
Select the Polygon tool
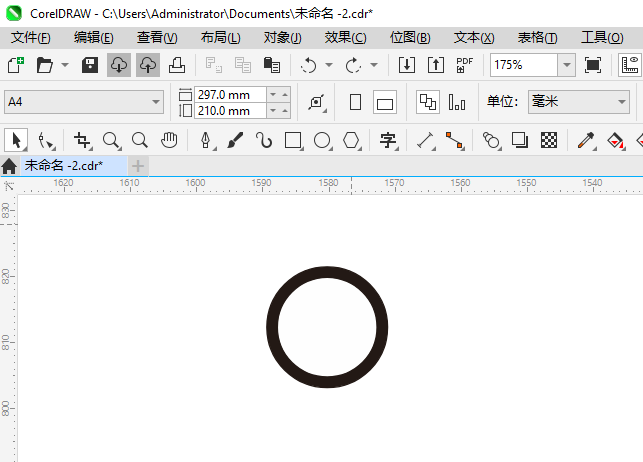click(352, 141)
